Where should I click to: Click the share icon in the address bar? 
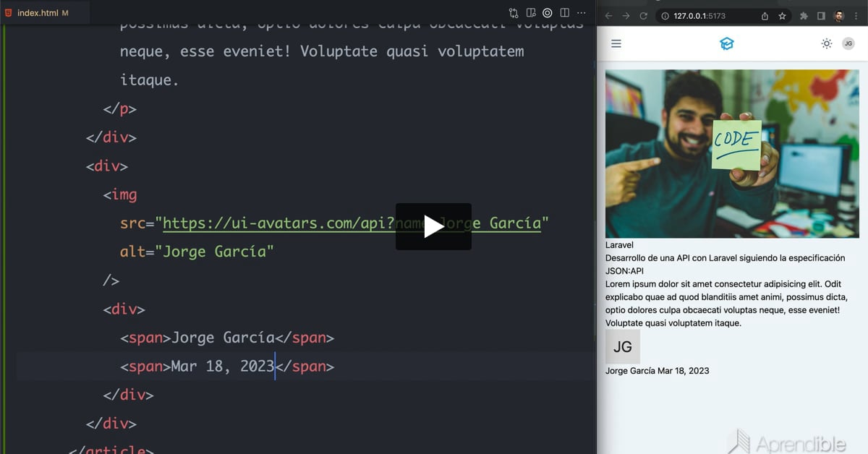pos(765,16)
